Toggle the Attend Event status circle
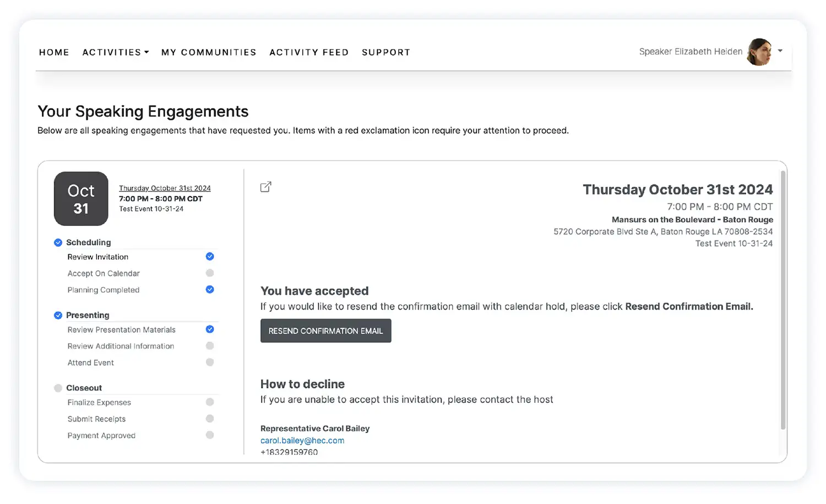826x504 pixels. pyautogui.click(x=210, y=362)
